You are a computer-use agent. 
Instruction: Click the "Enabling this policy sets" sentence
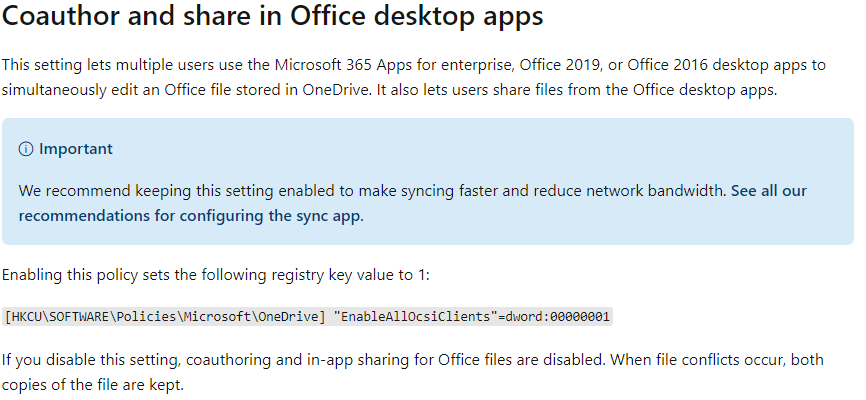[215, 275]
